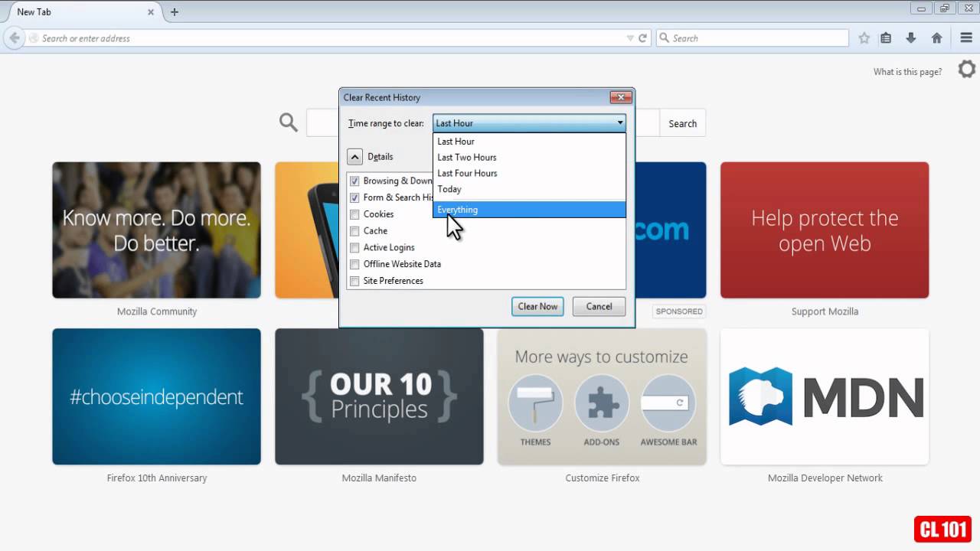Click Cancel in Clear Recent History
The image size is (980, 551).
coord(599,306)
